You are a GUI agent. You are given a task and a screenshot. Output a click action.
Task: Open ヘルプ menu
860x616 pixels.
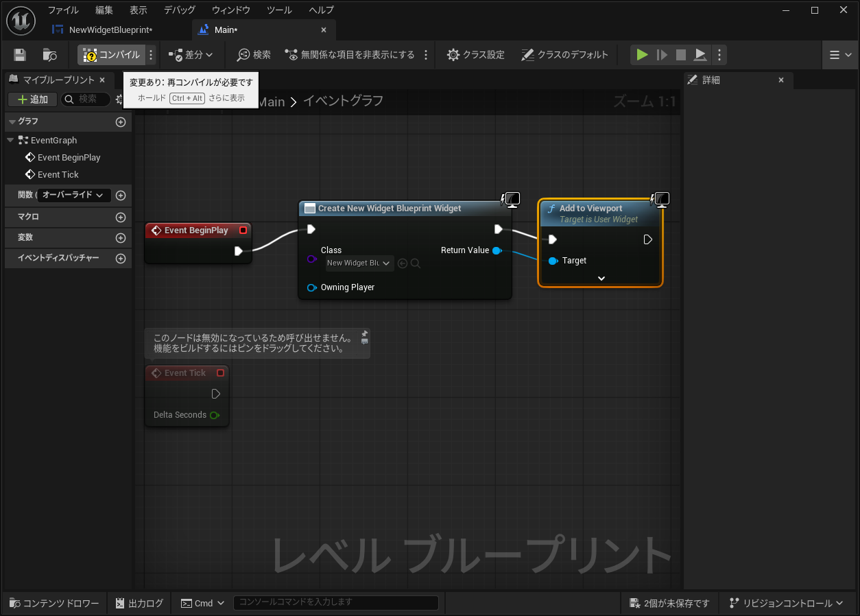click(x=322, y=10)
